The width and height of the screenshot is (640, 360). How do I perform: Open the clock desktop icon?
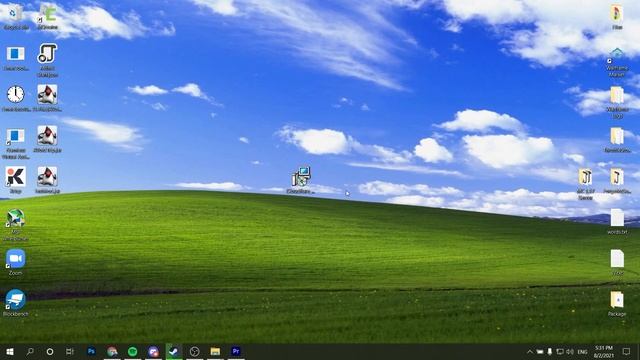pos(16,98)
